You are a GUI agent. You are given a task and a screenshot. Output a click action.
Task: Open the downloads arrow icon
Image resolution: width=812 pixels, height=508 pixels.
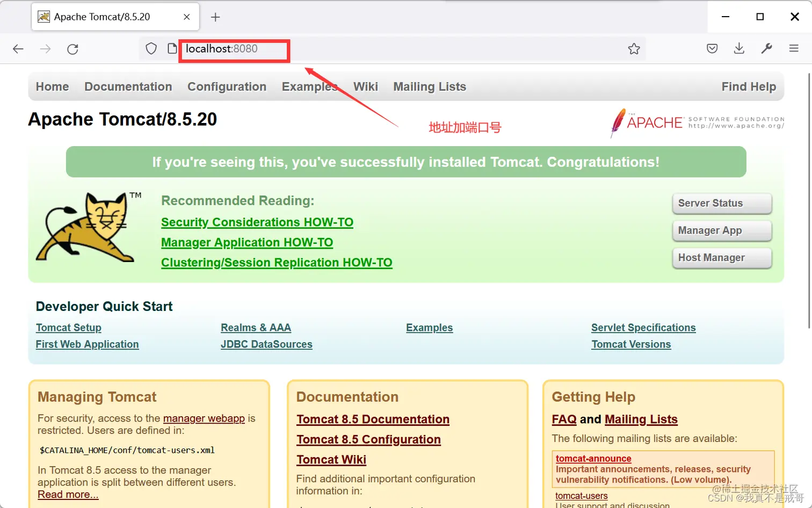[739, 49]
